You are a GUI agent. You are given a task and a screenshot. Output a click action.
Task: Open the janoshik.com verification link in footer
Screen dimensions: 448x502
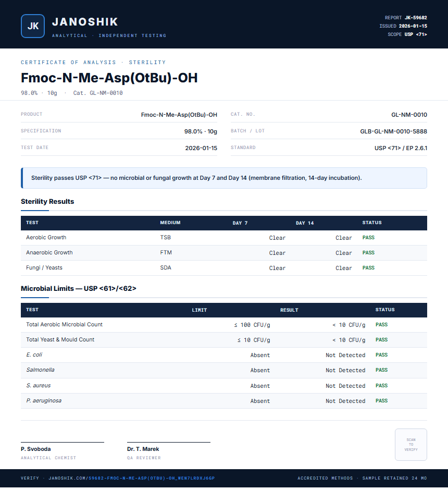click(x=131, y=478)
